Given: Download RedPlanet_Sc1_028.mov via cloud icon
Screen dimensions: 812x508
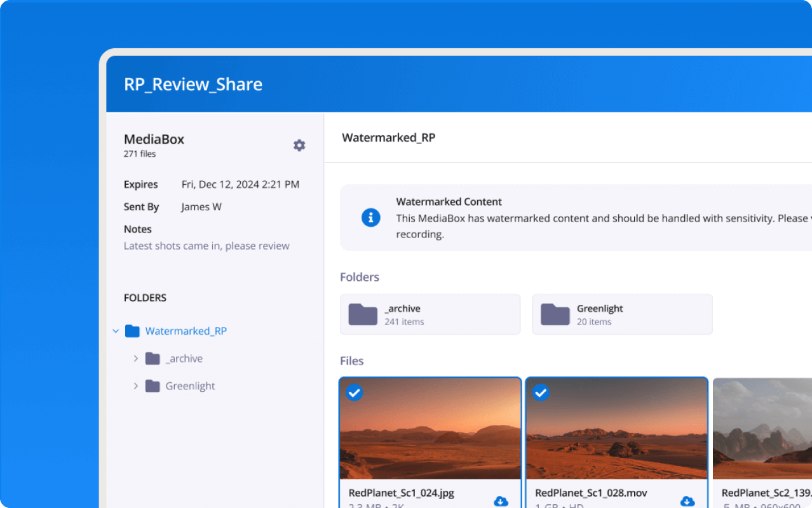Looking at the screenshot, I should pos(687,501).
